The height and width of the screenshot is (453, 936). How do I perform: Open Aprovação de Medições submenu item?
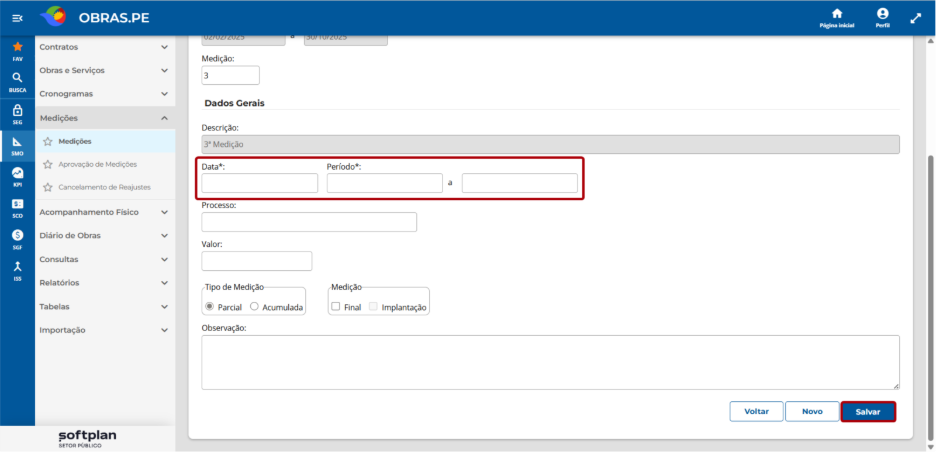105,164
